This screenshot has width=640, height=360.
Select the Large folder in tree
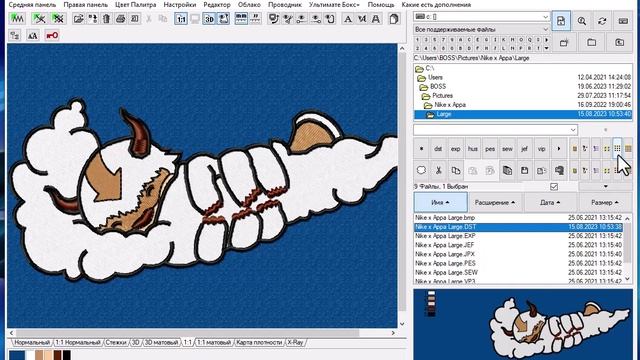(x=523, y=114)
